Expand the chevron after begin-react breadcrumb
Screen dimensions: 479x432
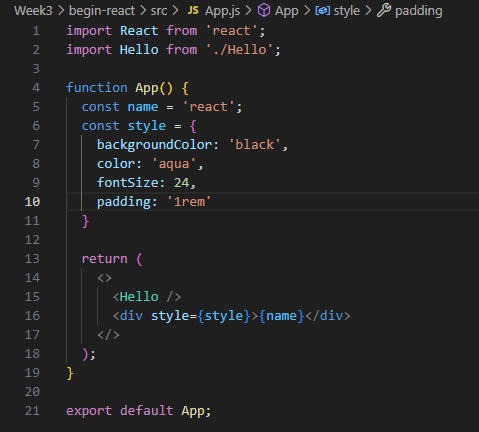click(x=143, y=11)
